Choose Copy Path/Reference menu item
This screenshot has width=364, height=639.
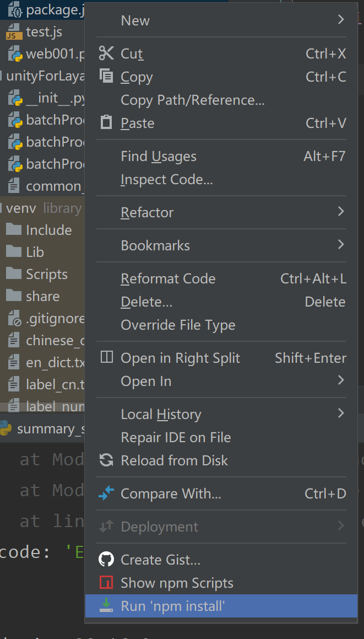[x=192, y=100]
